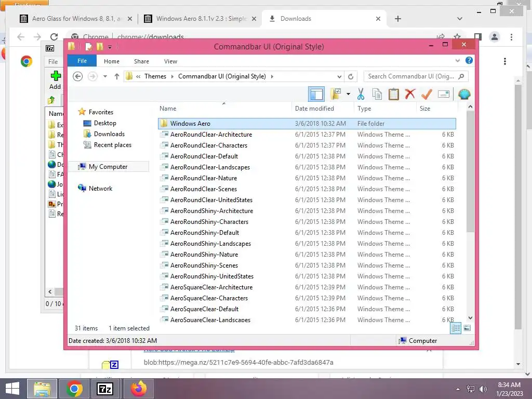
Task: Open the Explorer Help question mark
Action: coord(469,60)
